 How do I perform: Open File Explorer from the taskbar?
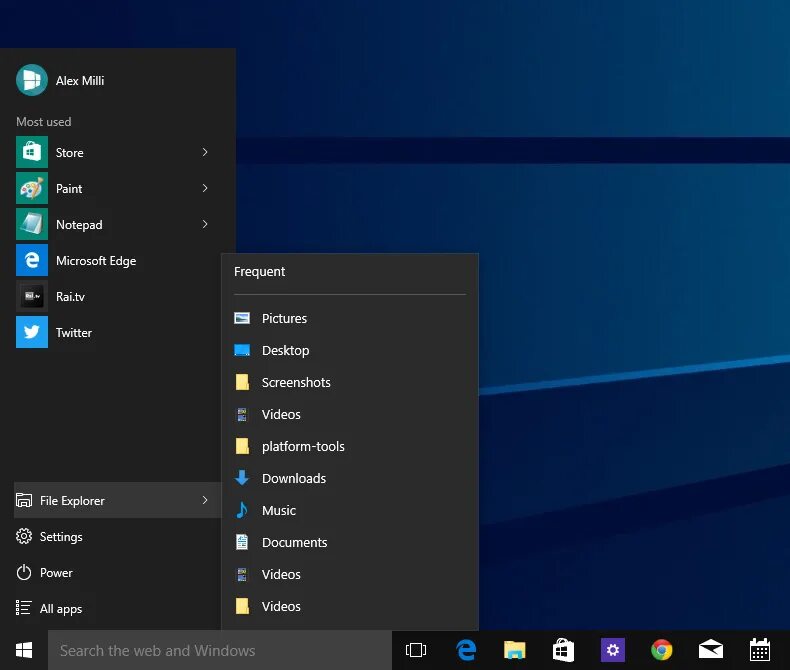[x=514, y=650]
